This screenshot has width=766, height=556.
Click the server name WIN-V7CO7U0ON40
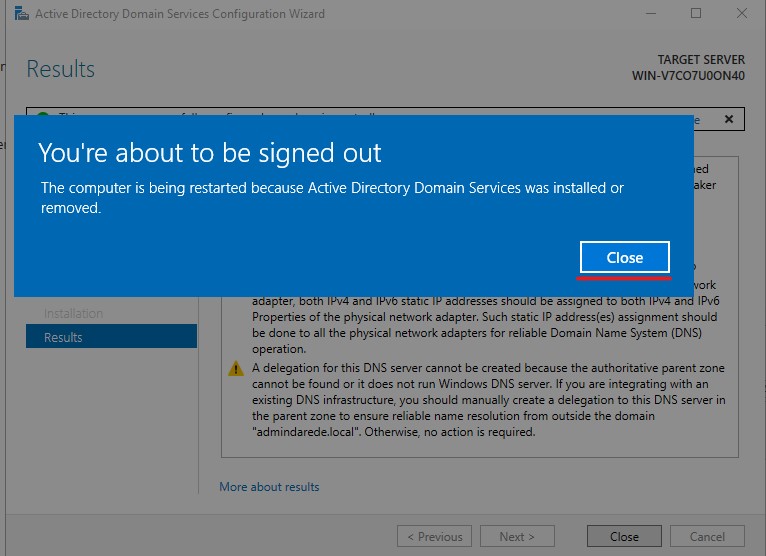click(688, 76)
